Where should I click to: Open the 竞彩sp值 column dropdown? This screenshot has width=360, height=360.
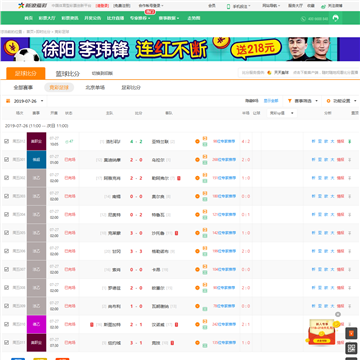click(x=282, y=113)
